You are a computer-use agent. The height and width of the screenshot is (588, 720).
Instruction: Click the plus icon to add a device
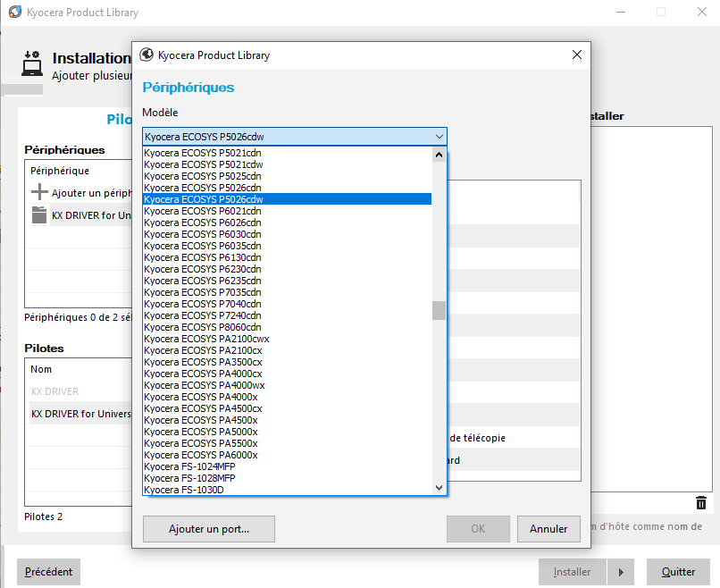(x=39, y=192)
